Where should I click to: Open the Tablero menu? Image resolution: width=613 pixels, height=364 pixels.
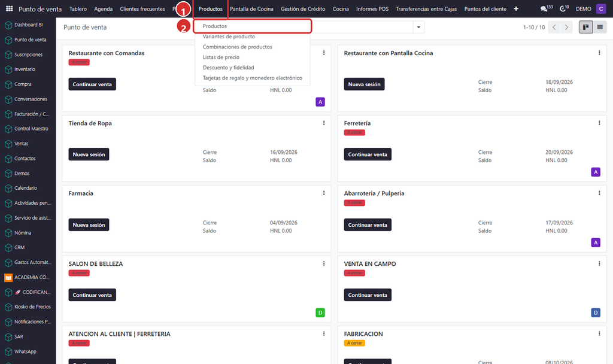click(x=78, y=8)
